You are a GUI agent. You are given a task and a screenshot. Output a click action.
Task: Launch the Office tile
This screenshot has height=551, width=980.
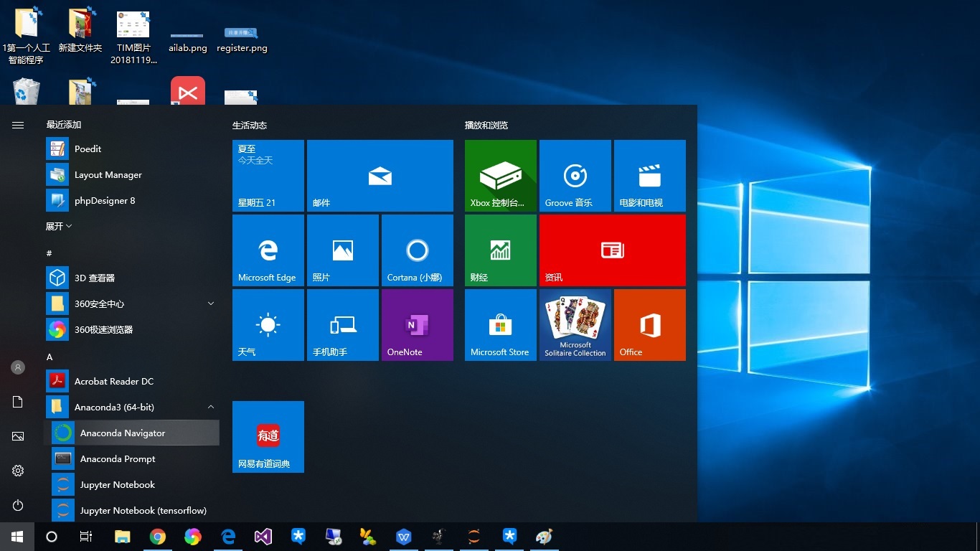pyautogui.click(x=650, y=325)
